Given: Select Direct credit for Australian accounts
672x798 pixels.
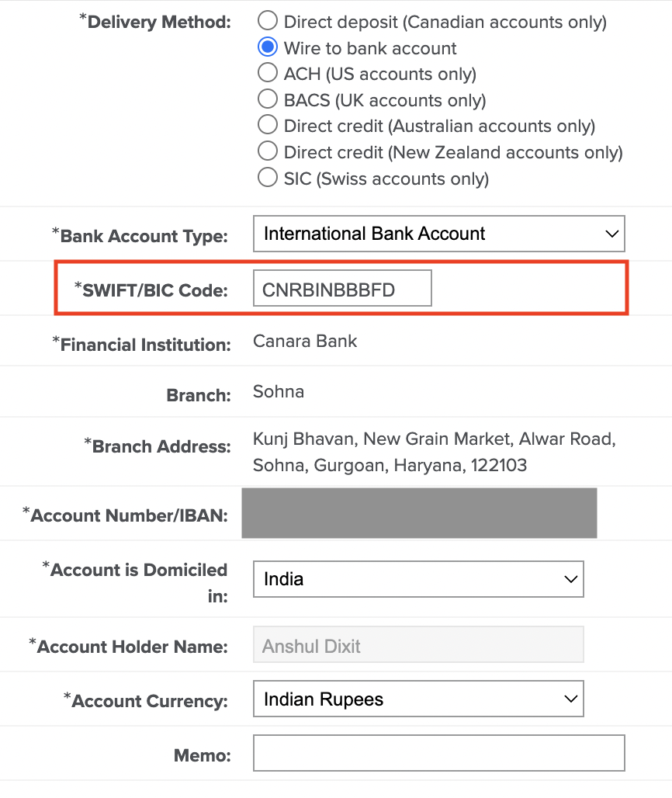Looking at the screenshot, I should [x=267, y=126].
